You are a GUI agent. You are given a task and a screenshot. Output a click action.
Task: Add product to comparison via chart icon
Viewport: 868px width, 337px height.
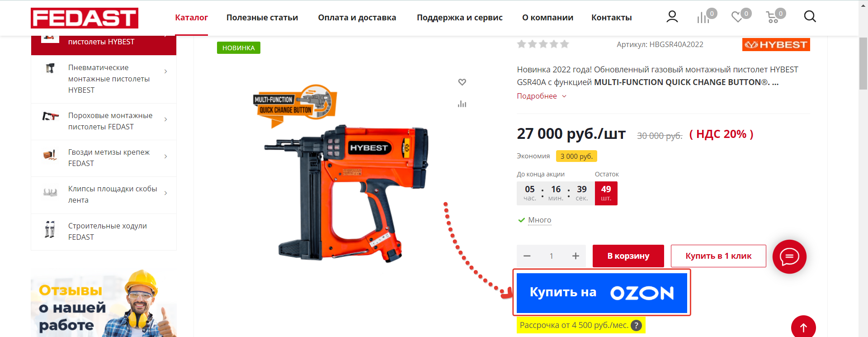(462, 104)
